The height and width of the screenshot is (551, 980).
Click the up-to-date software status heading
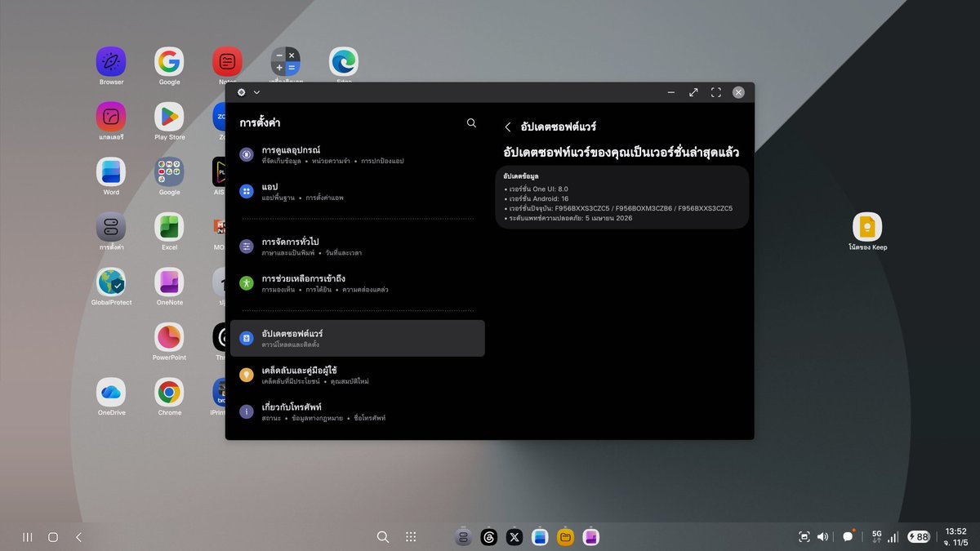[x=622, y=152]
